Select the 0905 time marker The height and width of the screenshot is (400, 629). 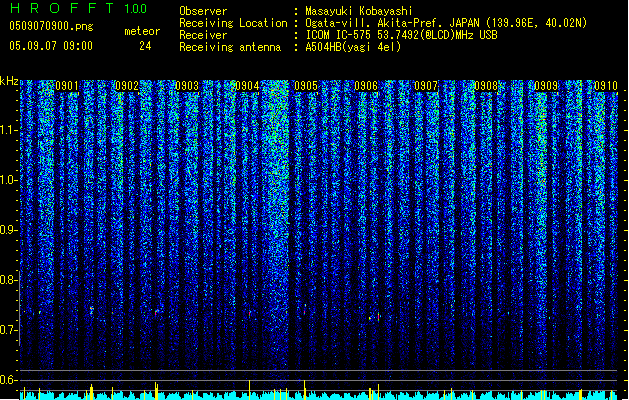click(x=306, y=86)
